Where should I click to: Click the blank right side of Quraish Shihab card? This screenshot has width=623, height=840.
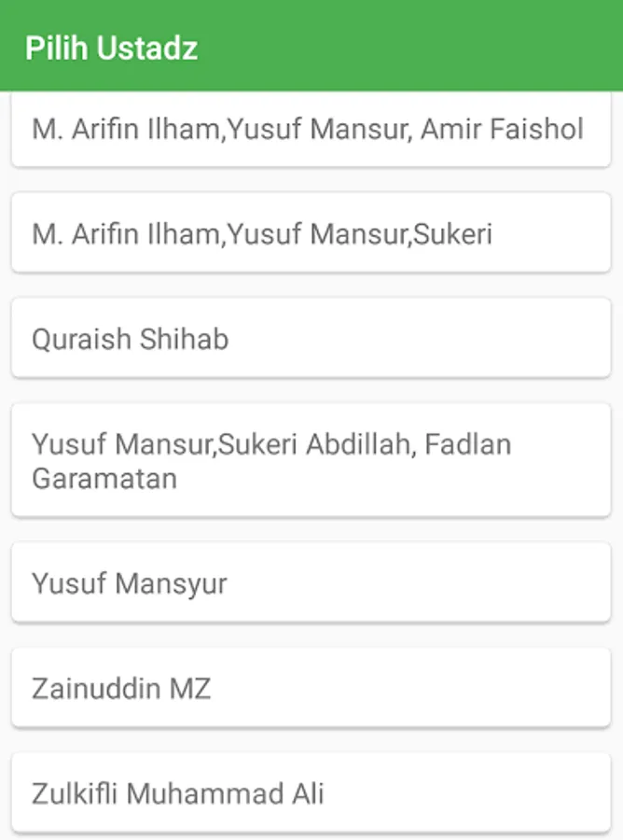click(418, 338)
